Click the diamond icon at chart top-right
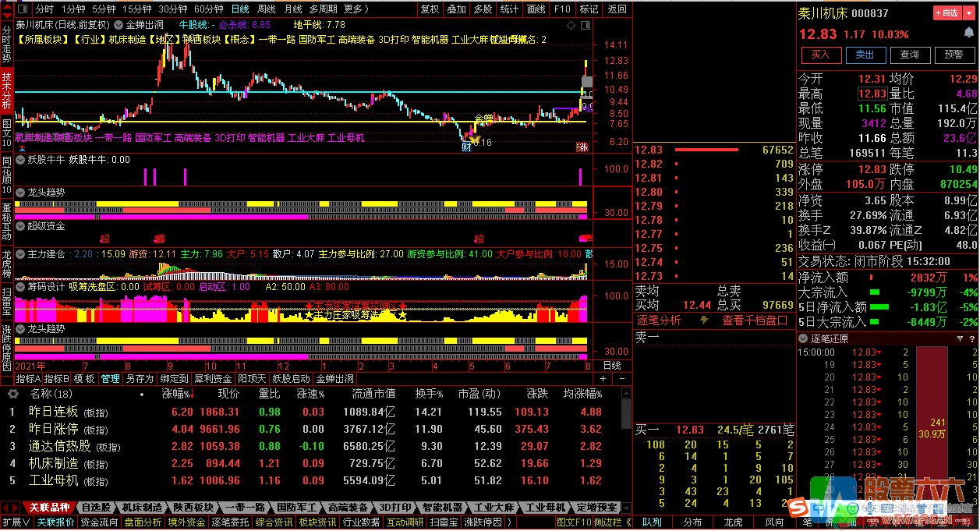 click(572, 26)
